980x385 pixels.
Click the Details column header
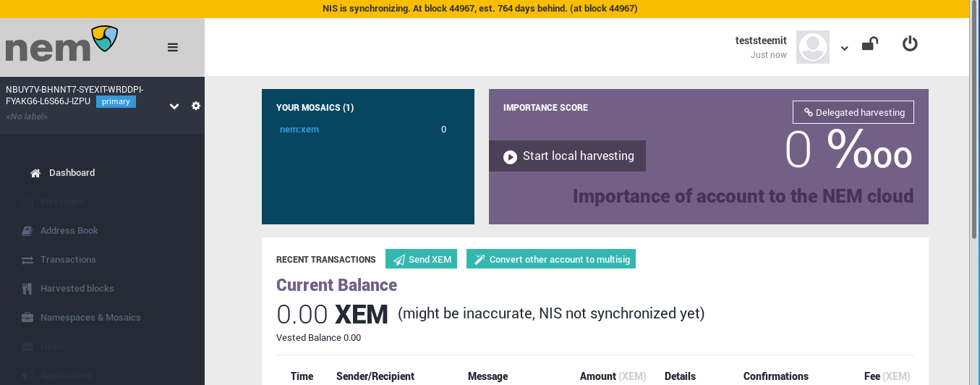(680, 376)
